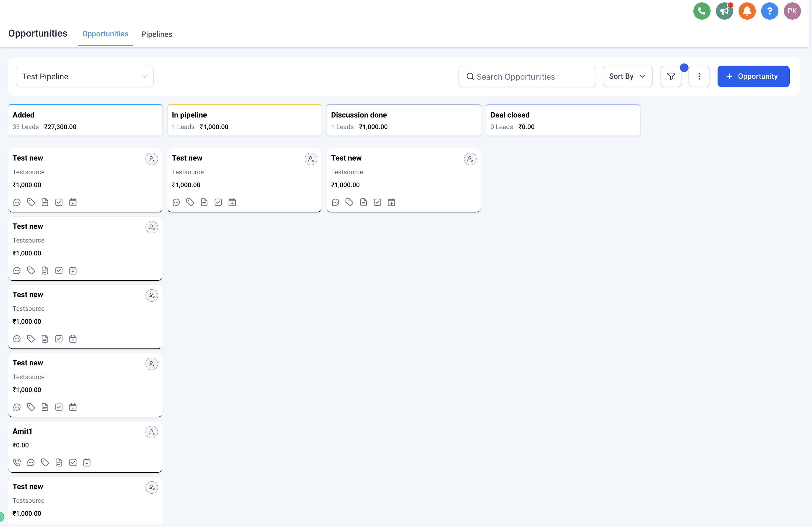Viewport: 812px width, 527px height.
Task: Open the orange notifications bell
Action: pos(747,11)
